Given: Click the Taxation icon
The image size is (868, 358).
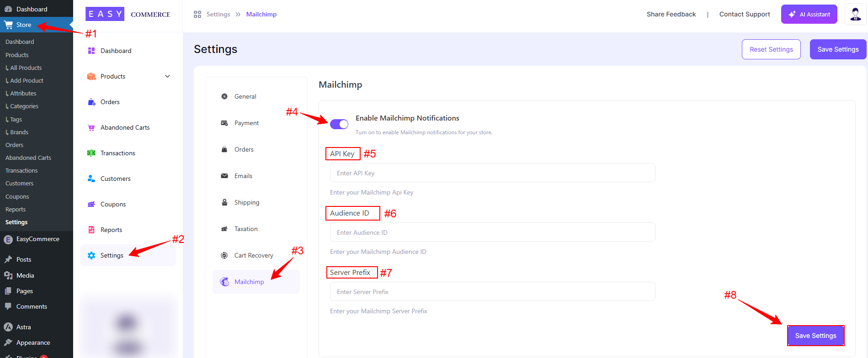Looking at the screenshot, I should pos(224,229).
